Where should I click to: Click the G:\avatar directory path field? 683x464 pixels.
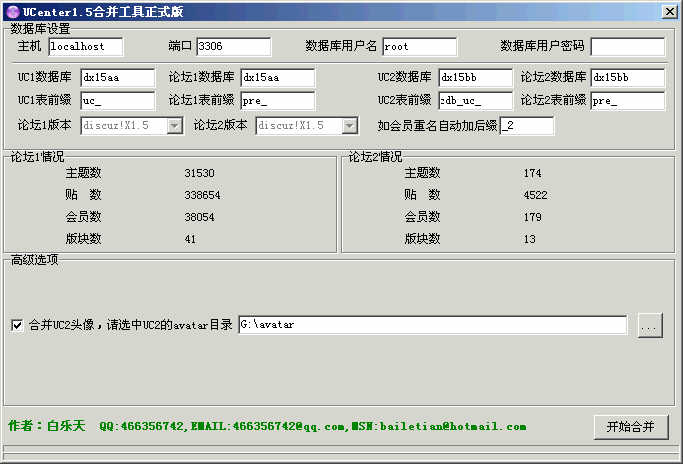(x=433, y=325)
